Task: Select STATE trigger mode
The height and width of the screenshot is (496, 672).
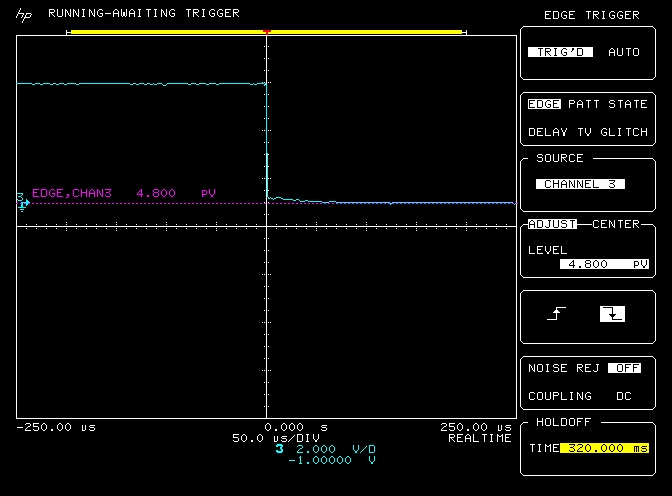Action: 628,104
